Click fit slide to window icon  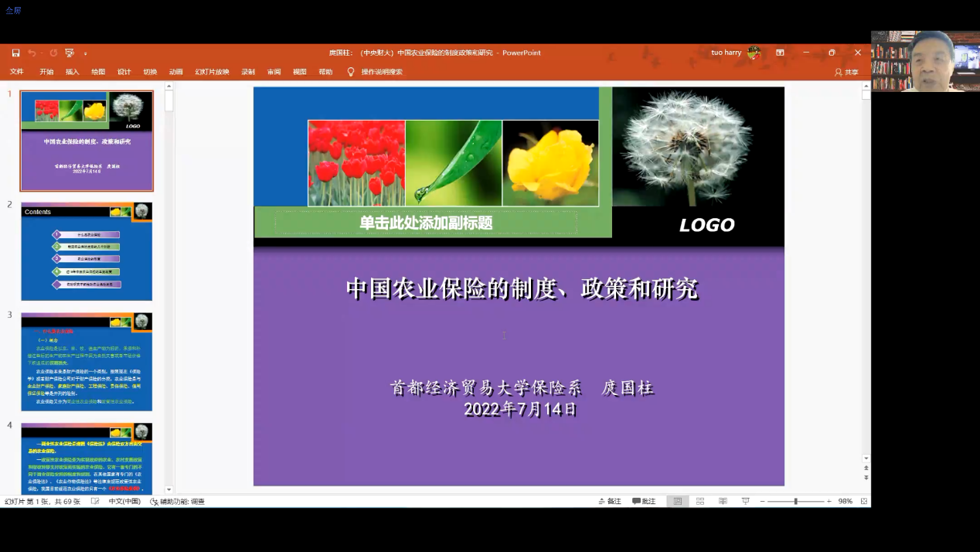[864, 501]
